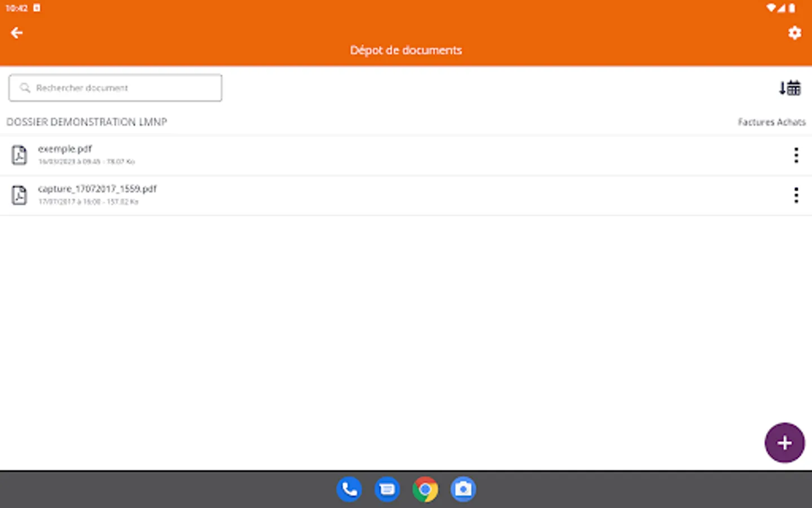Open options menu for exemple.pdf
Screen dimensions: 812x508
(x=796, y=155)
